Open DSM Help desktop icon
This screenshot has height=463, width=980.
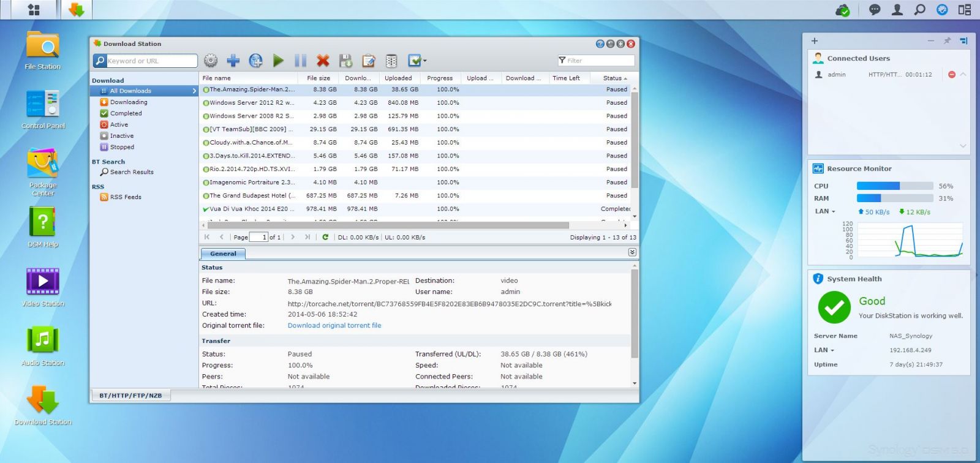point(43,227)
